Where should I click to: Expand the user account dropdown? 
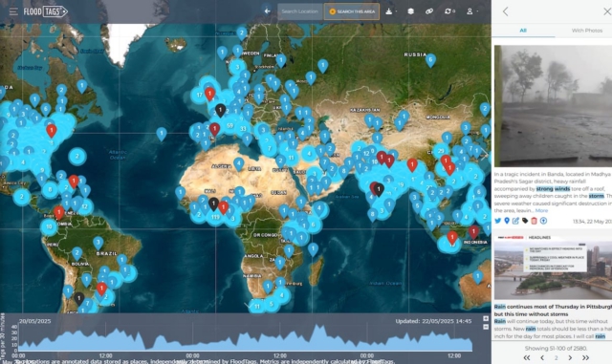471,11
